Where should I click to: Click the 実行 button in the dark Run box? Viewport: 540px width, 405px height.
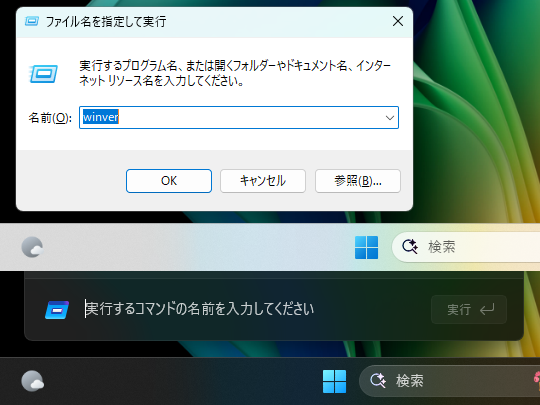(469, 309)
